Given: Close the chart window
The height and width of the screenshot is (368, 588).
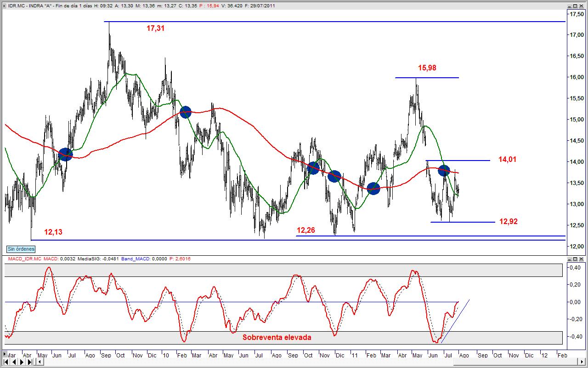Looking at the screenshot, I should pyautogui.click(x=580, y=6).
